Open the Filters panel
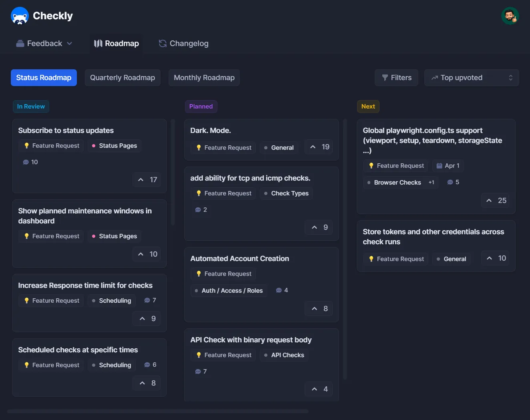The width and height of the screenshot is (530, 420). (396, 77)
